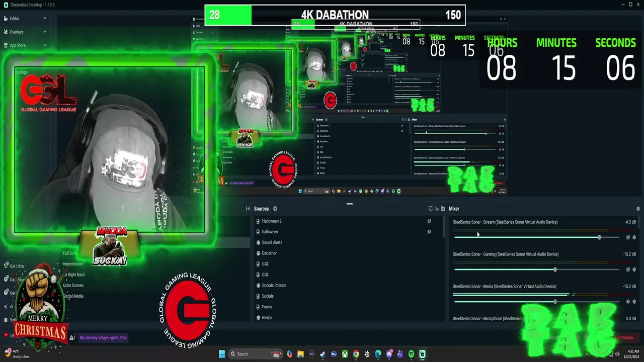This screenshot has height=362, width=644.
Task: Unmute the Sonar Gaming audio source
Action: coord(628,269)
